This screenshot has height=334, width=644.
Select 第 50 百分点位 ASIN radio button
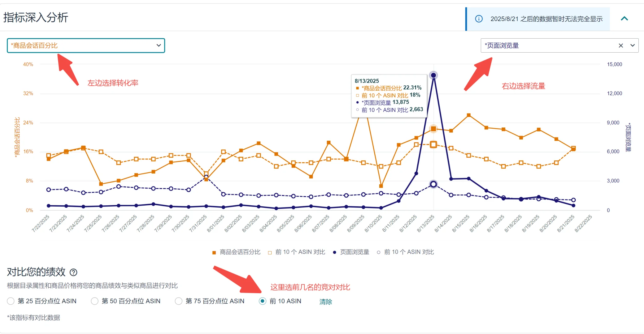click(95, 301)
